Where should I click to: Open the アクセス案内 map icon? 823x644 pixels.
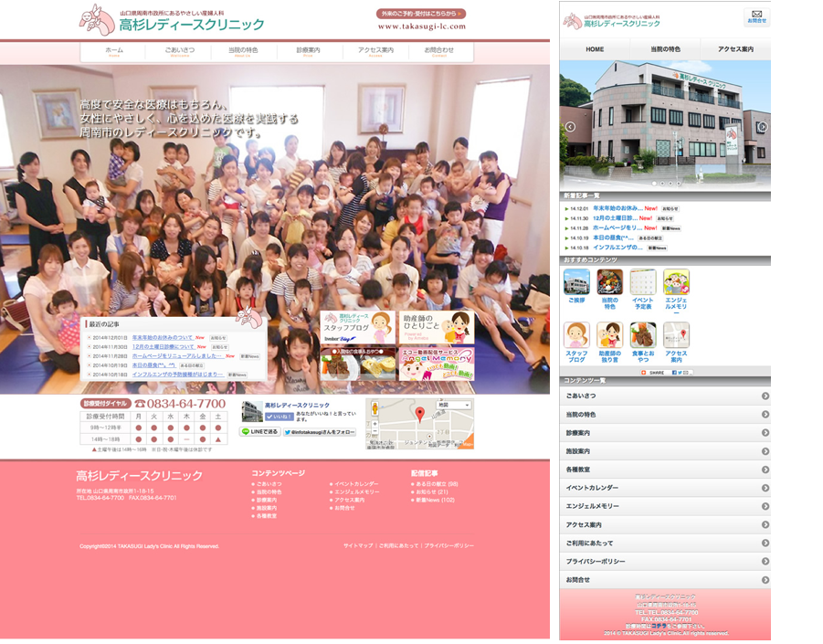pyautogui.click(x=676, y=335)
